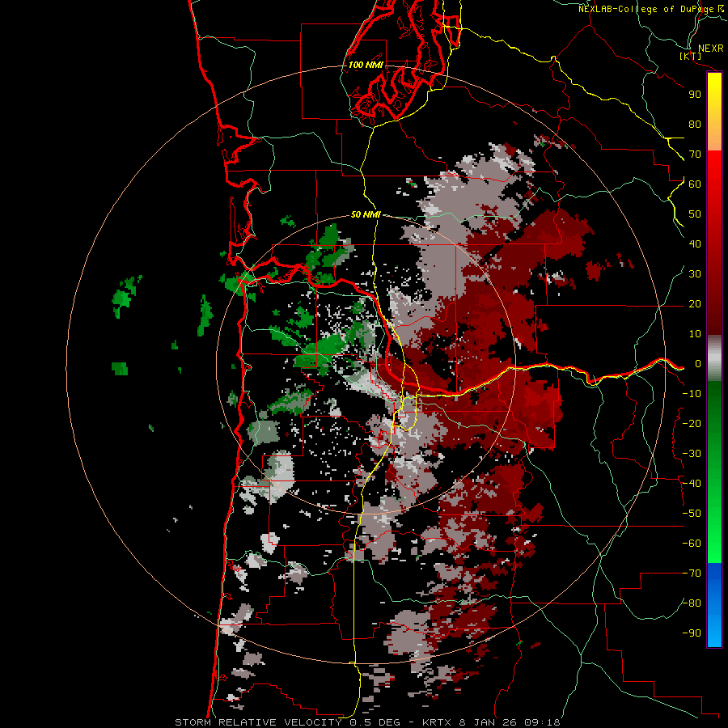
Task: Click the 50 NMI range ring label
Action: point(366,214)
